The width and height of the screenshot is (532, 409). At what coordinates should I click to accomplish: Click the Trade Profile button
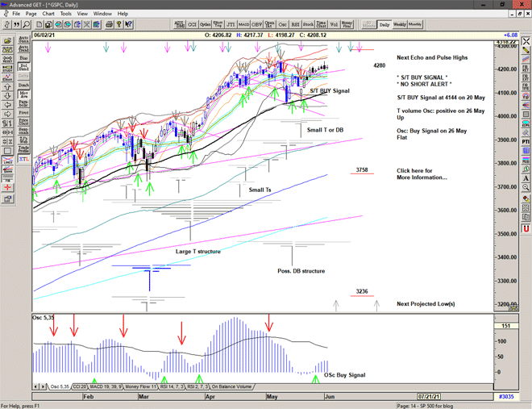click(23, 149)
